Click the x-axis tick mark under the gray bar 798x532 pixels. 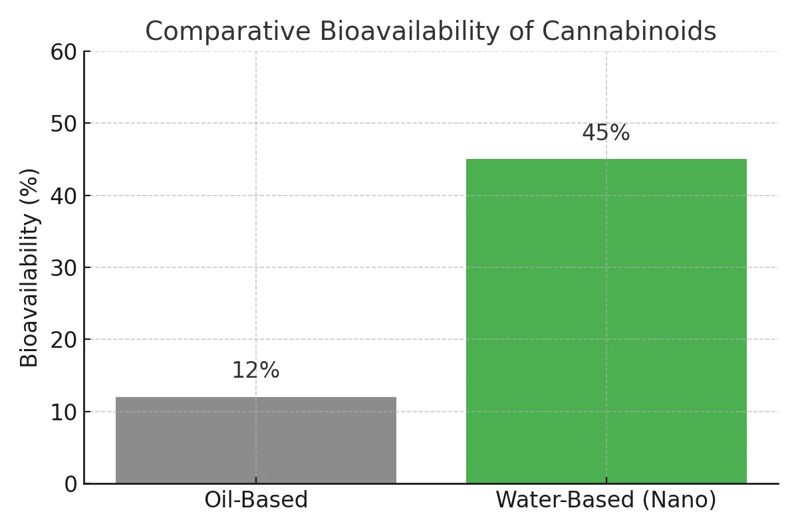click(256, 487)
